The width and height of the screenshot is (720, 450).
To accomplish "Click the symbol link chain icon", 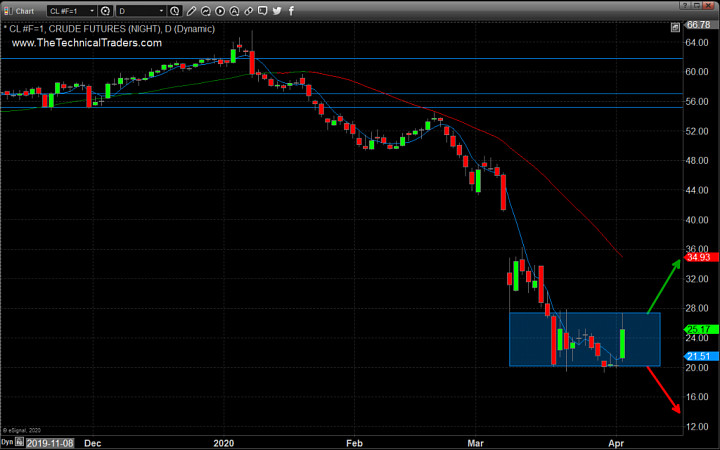I will click(248, 11).
